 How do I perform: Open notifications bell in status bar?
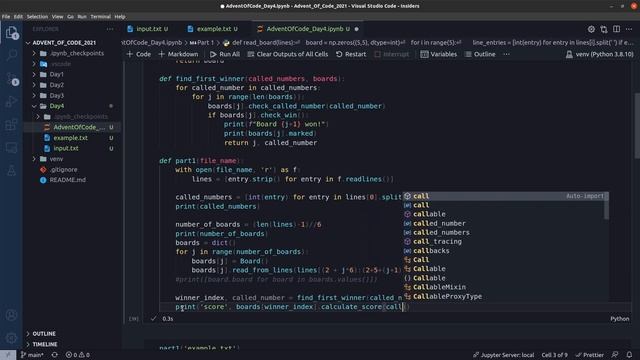629,355
